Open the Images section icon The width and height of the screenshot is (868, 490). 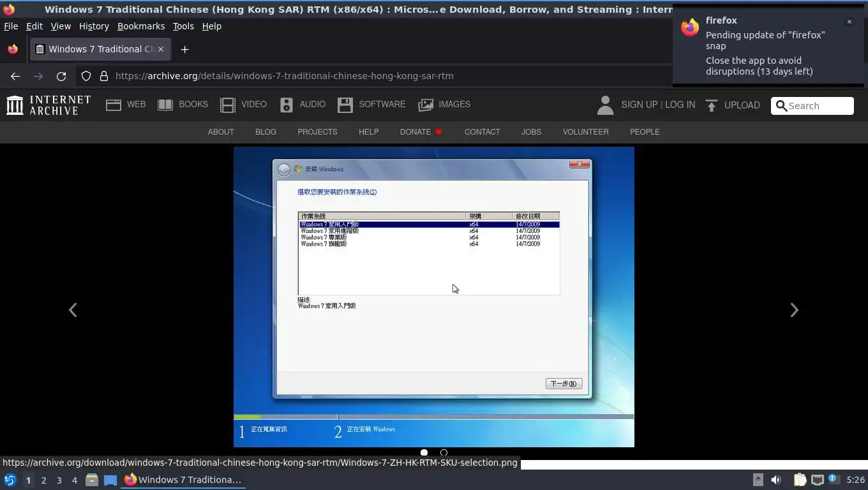coord(426,105)
